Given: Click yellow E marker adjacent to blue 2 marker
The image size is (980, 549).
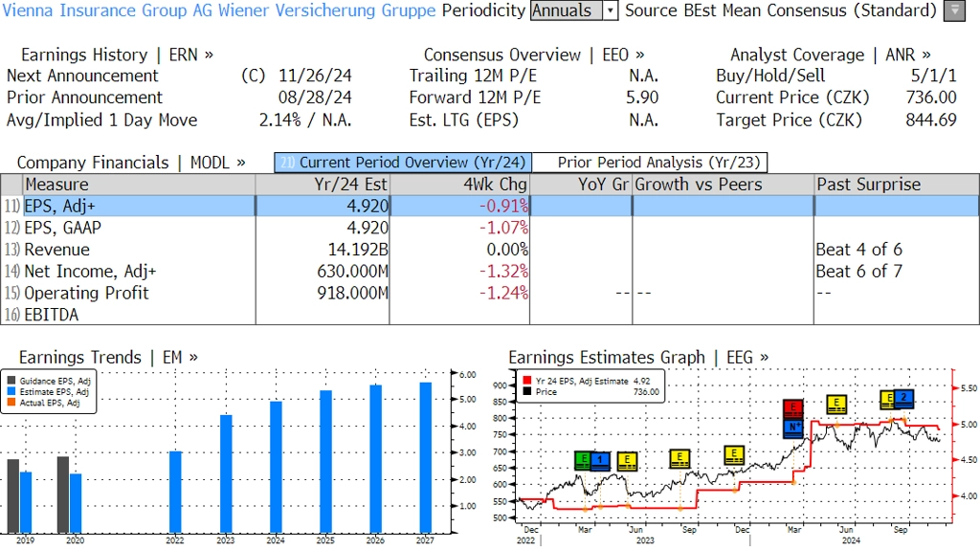Looking at the screenshot, I should tap(887, 399).
